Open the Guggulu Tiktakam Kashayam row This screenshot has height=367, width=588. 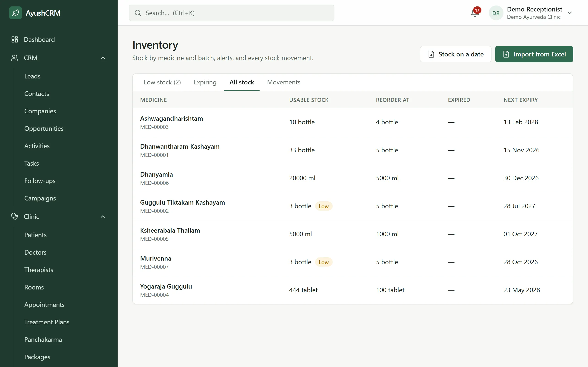[x=353, y=206]
